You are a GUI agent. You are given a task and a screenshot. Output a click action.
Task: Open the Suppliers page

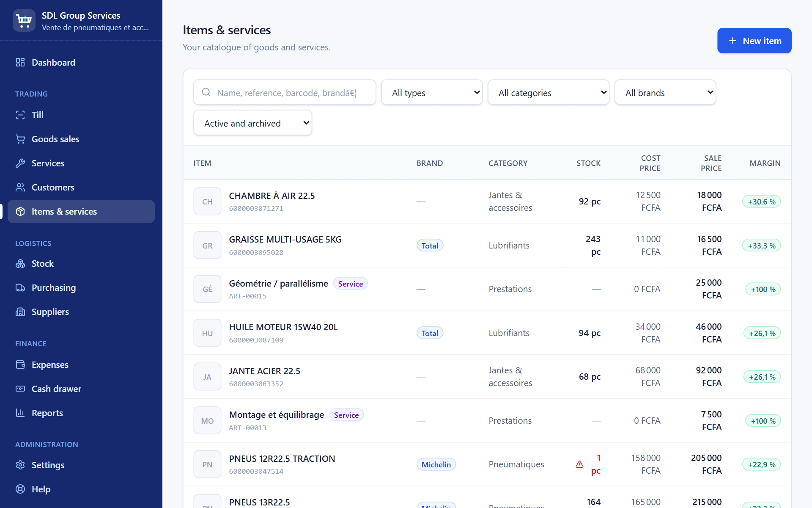pyautogui.click(x=81, y=312)
